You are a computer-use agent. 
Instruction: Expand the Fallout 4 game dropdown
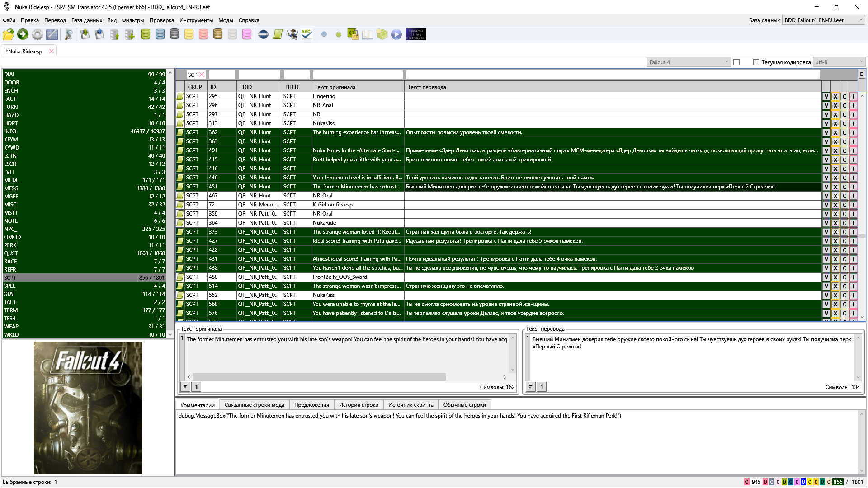pyautogui.click(x=689, y=62)
